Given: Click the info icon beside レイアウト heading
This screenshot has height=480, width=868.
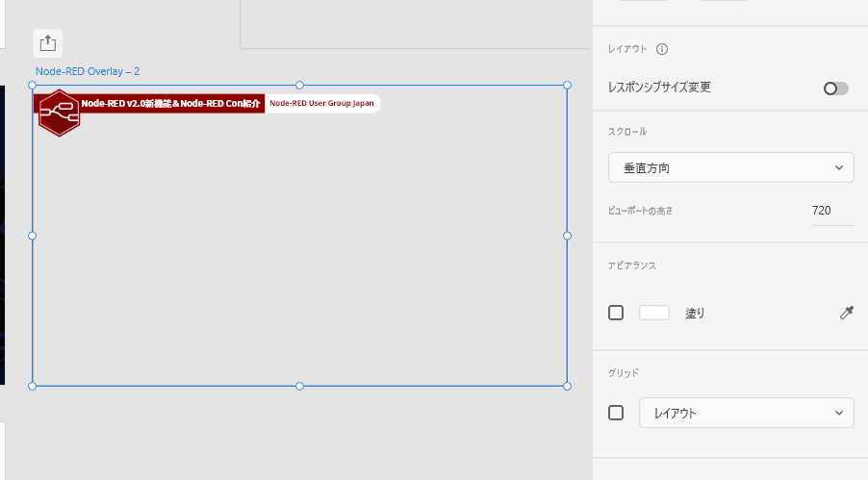Looking at the screenshot, I should coord(662,49).
